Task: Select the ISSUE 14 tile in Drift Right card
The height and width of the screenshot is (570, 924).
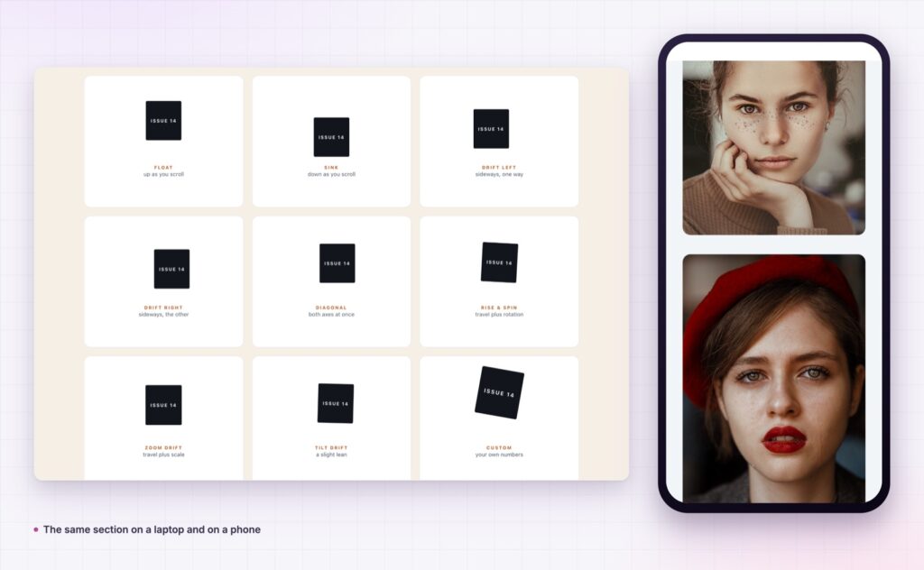Action: pyautogui.click(x=171, y=269)
